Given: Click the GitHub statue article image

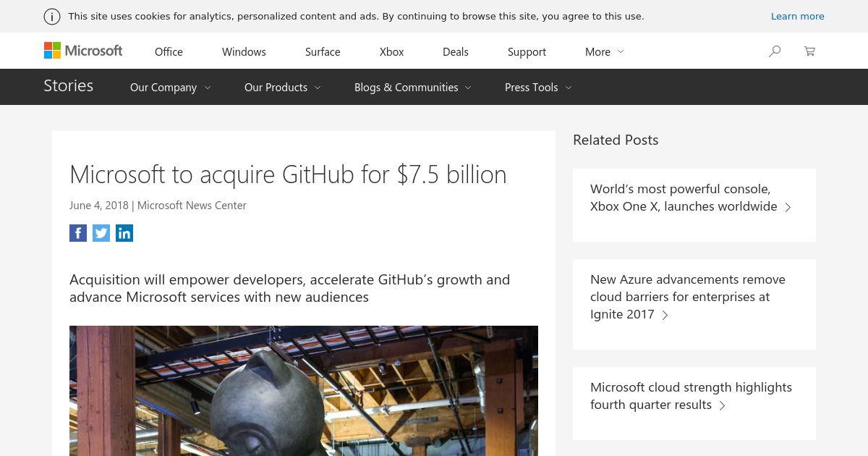Looking at the screenshot, I should 304,391.
